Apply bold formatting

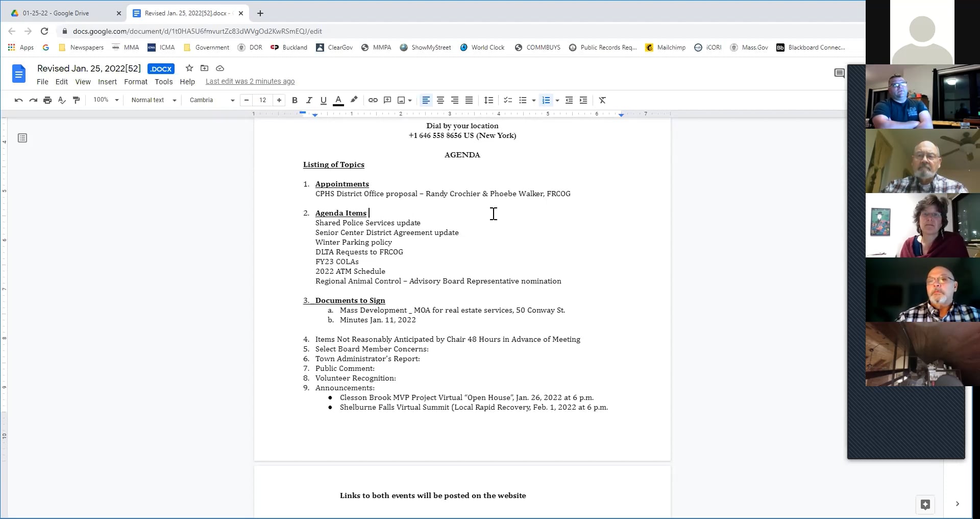tap(295, 100)
